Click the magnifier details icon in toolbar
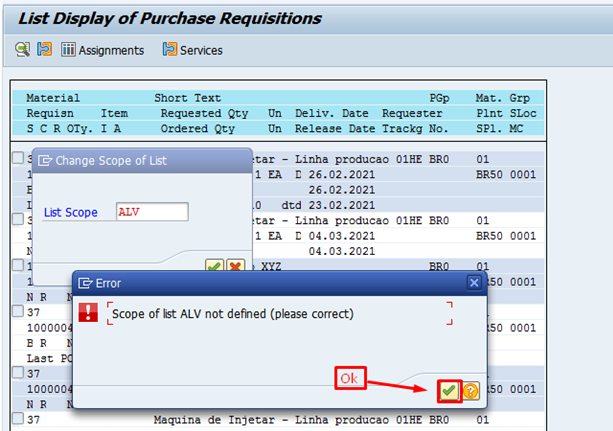 22,49
